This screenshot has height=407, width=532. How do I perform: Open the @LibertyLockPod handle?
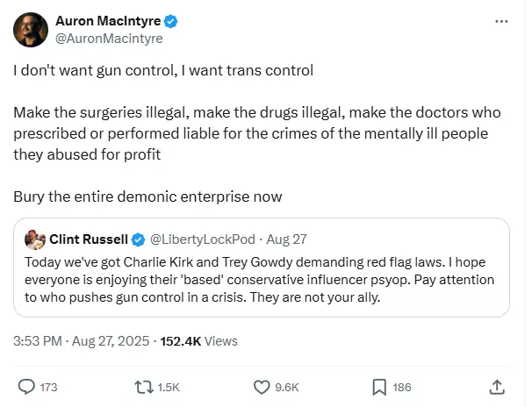click(203, 239)
